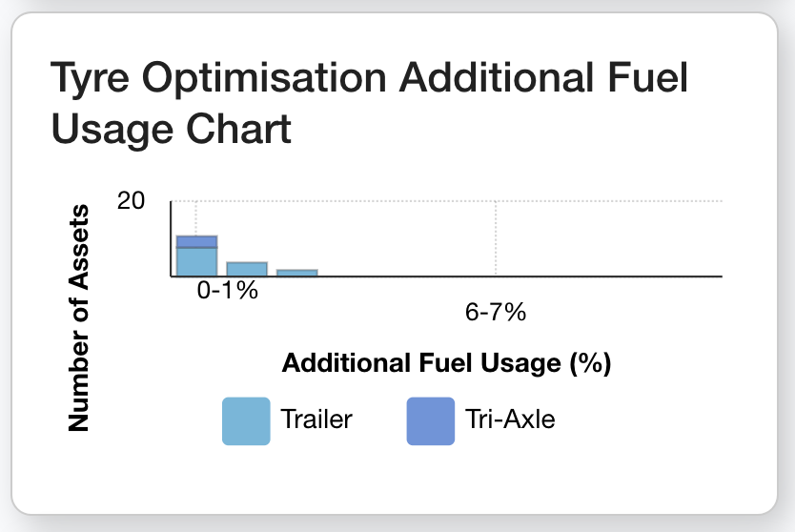Toggle the Tri-Axle series via its legend label

pyautogui.click(x=510, y=419)
